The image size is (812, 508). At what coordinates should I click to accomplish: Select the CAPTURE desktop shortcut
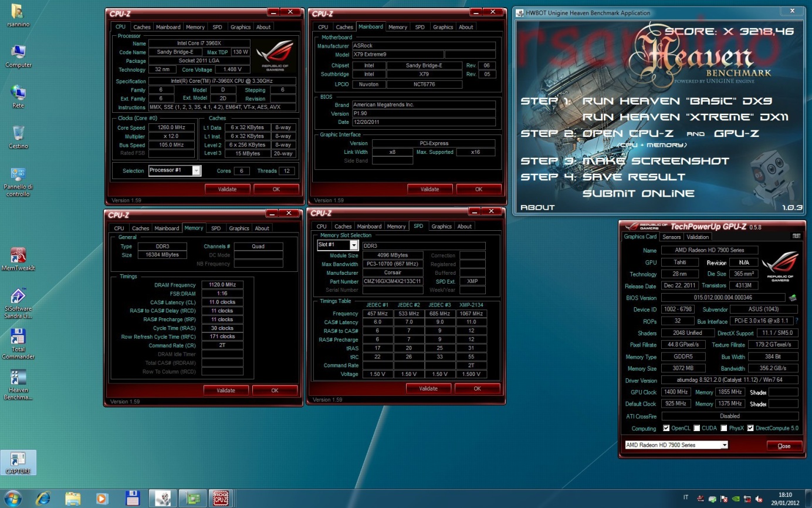coord(18,463)
